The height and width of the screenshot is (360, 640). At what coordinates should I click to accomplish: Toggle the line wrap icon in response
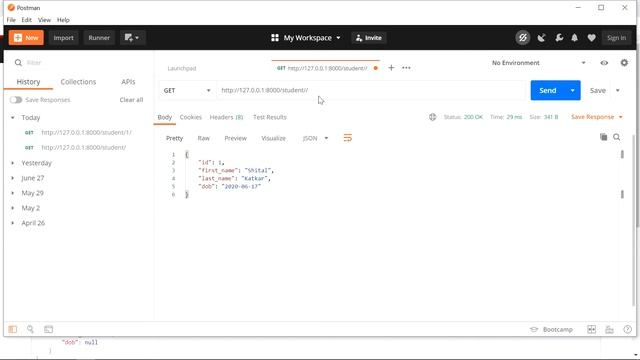(x=347, y=138)
